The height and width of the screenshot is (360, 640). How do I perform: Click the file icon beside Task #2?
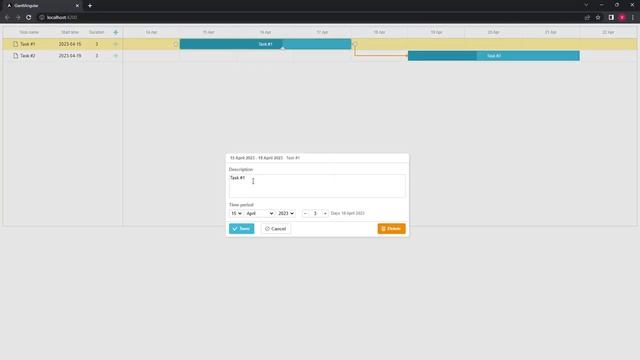[x=16, y=56]
